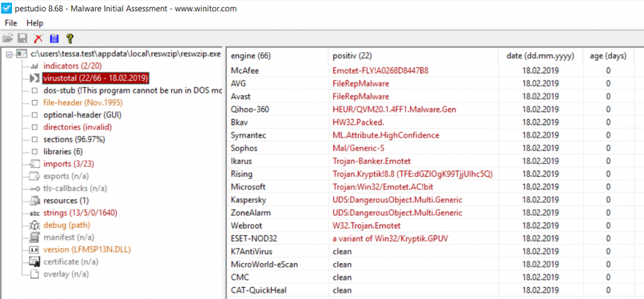Click the executable file icon at the tree root

[x=21, y=54]
